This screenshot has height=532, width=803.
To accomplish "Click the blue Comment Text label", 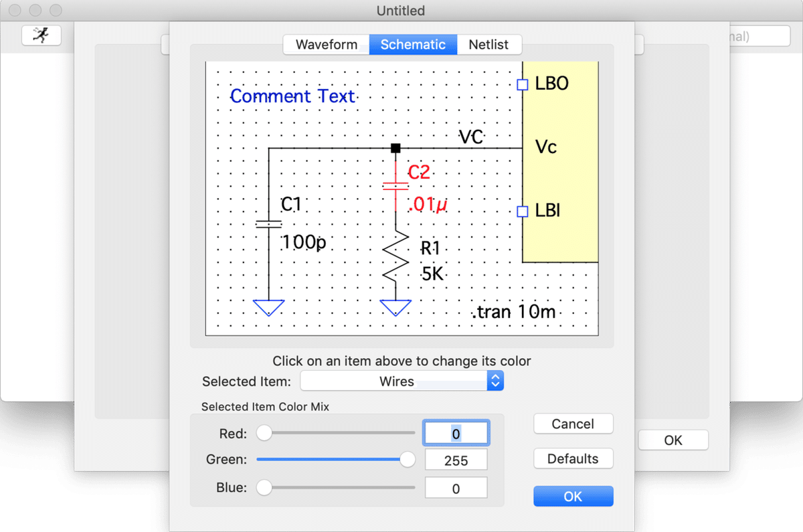I will 292,96.
